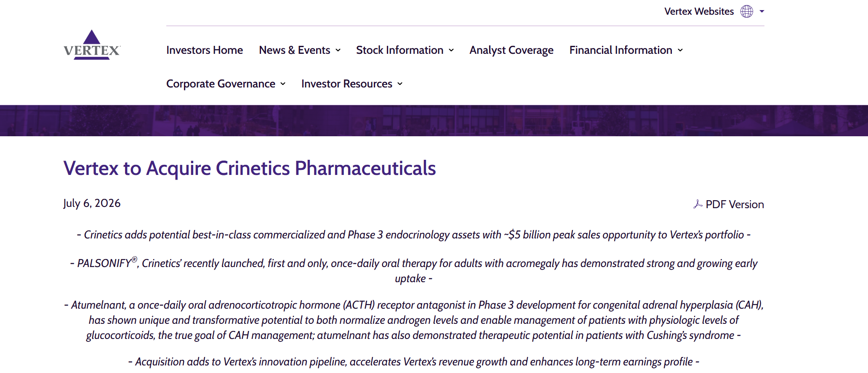Expand the Investor Resources chevron

(400, 84)
